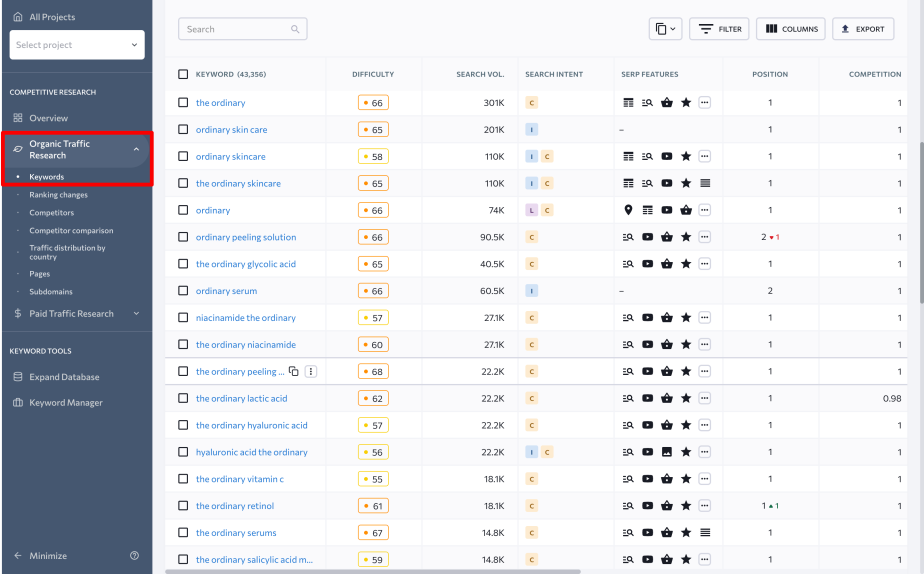
Task: Open the copy options dropdown
Action: coord(665,29)
